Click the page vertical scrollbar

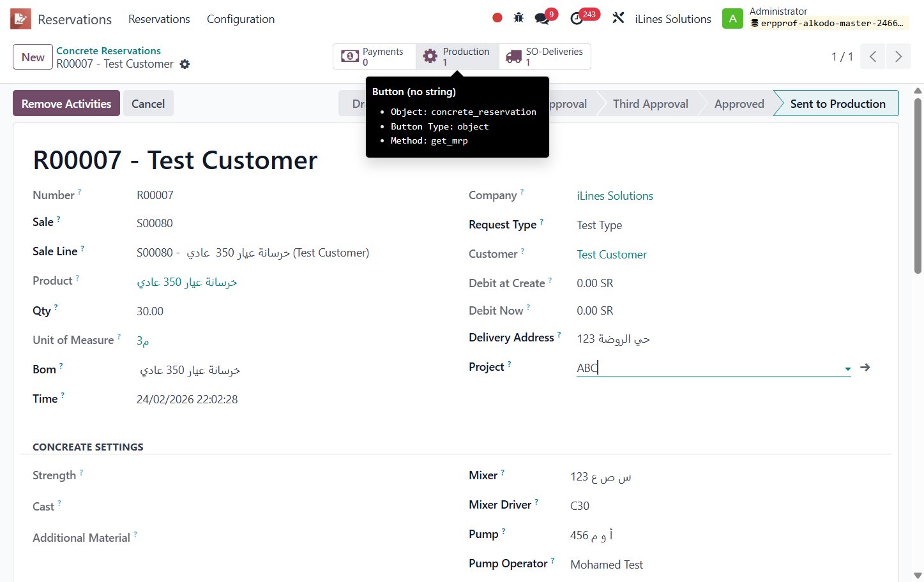pos(918,185)
